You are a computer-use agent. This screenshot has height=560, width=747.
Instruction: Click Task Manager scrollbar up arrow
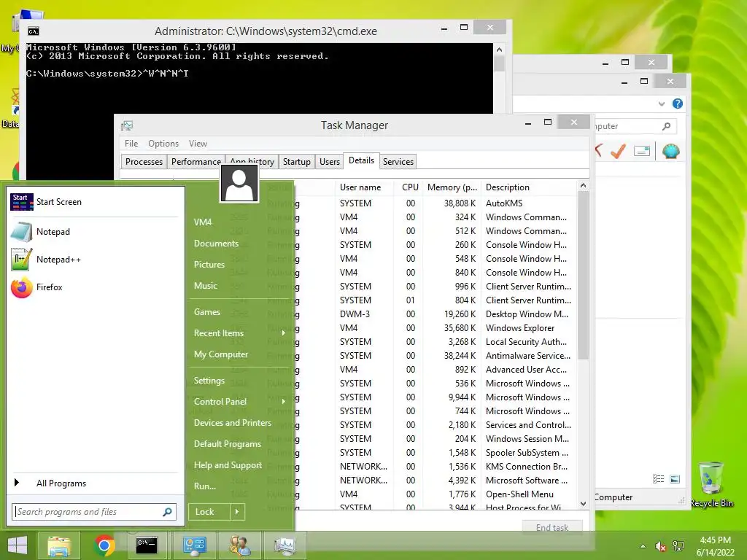[x=583, y=186]
